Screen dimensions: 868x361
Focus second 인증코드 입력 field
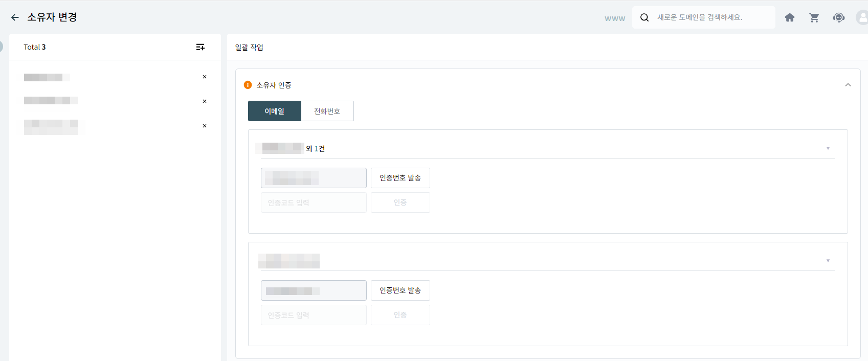[314, 315]
